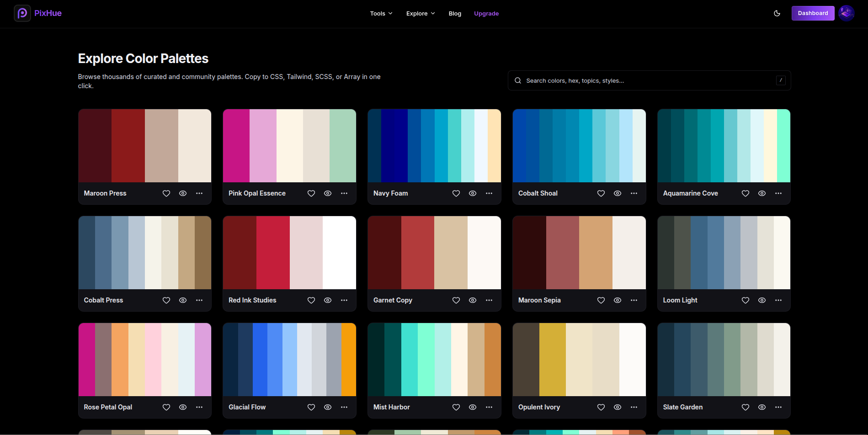
Task: Open the Navy Foam palette title
Action: (x=391, y=193)
